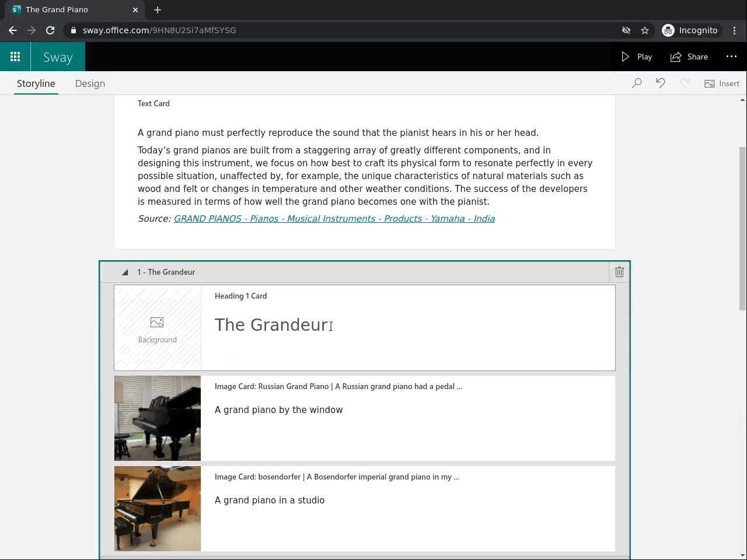Viewport: 747px width, 560px height.
Task: Open the GRAND PIANOS Yamaha source link
Action: coord(334,218)
